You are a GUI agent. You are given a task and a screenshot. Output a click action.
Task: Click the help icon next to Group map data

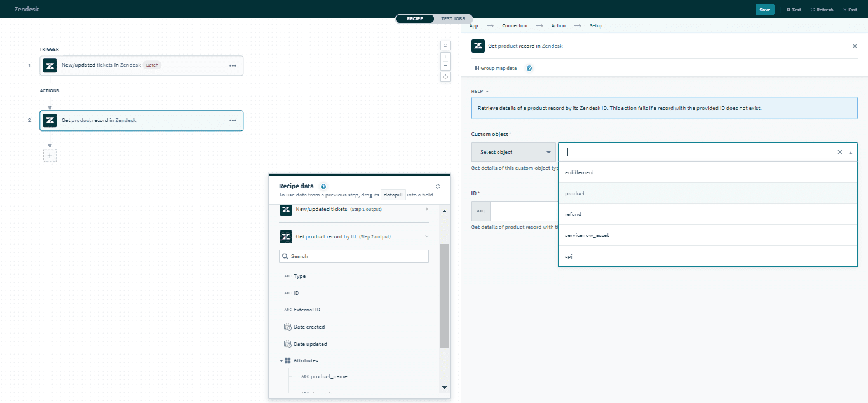point(529,68)
